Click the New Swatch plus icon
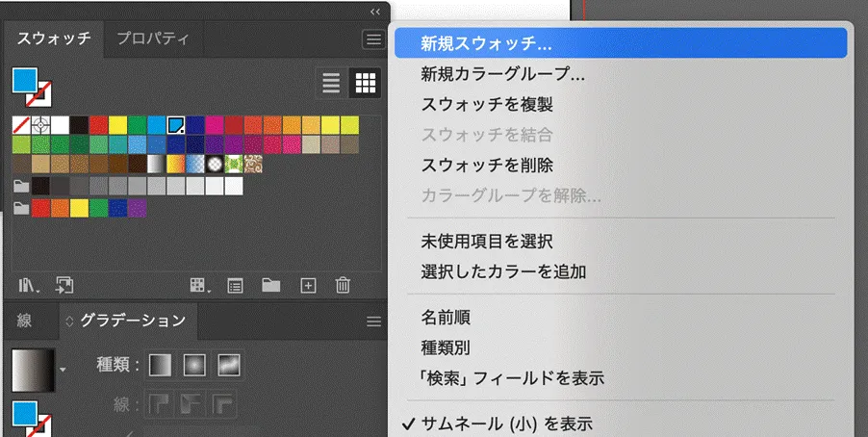 tap(308, 285)
